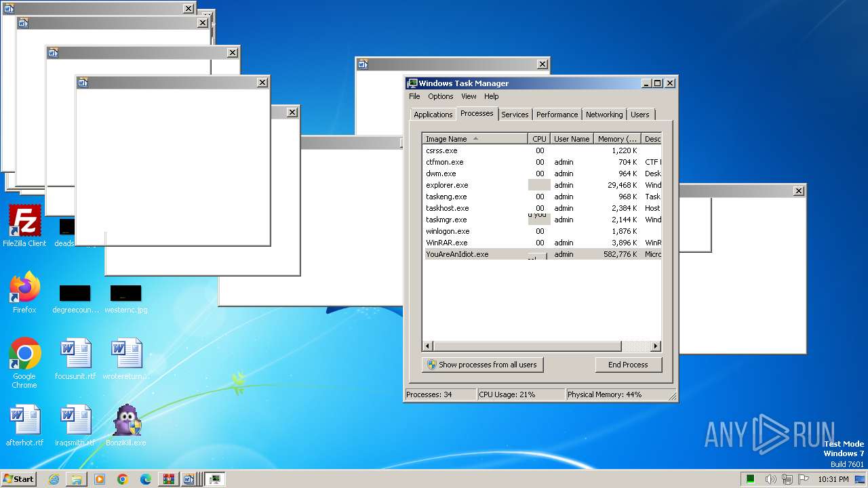The height and width of the screenshot is (488, 868).
Task: Open the FileZilla Client desktop shortcut
Action: tap(24, 226)
